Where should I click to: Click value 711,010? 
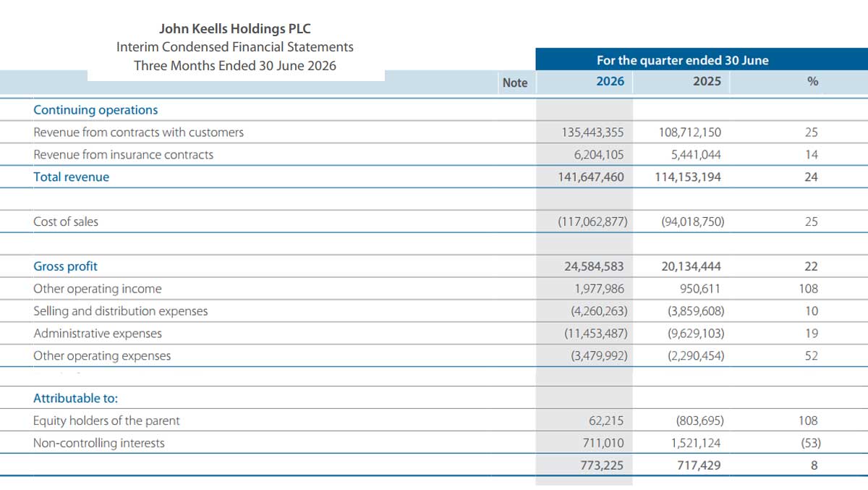605,443
